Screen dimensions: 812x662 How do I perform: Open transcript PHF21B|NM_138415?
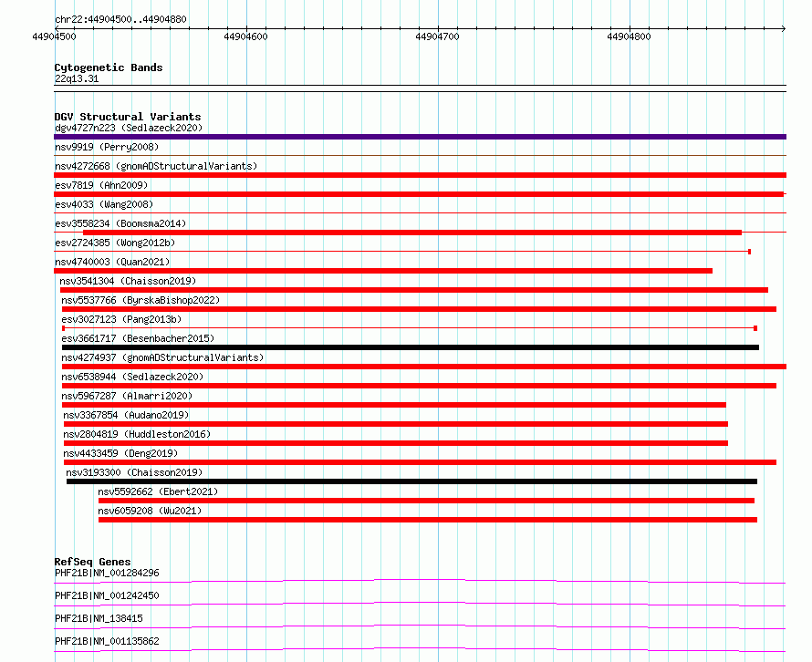[x=99, y=618]
